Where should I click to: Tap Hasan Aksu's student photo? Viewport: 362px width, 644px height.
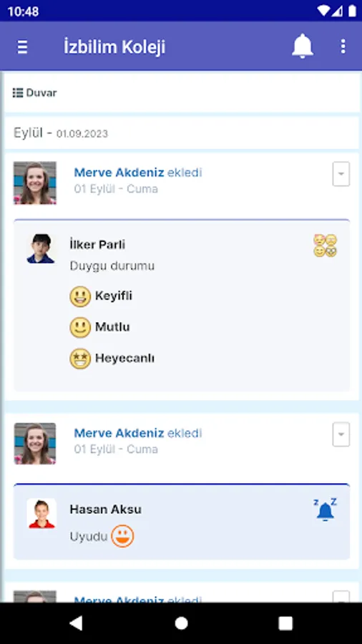[x=41, y=513]
